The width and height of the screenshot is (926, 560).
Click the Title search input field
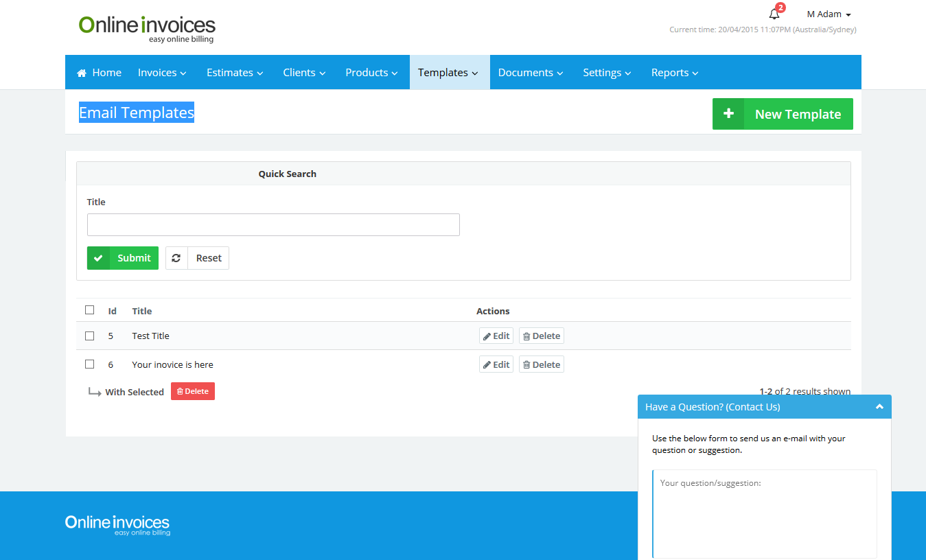[x=273, y=225]
